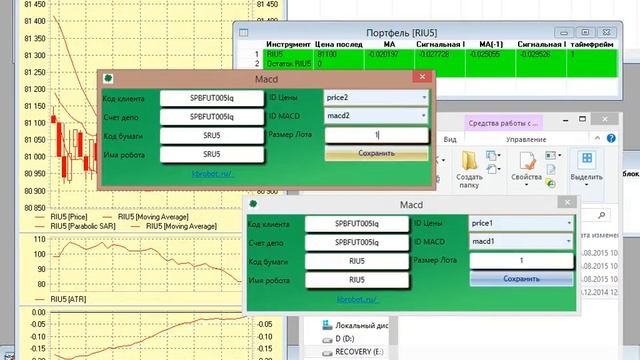Click Код клиента field in the upper Macd window
The height and width of the screenshot is (360, 640).
click(x=212, y=98)
